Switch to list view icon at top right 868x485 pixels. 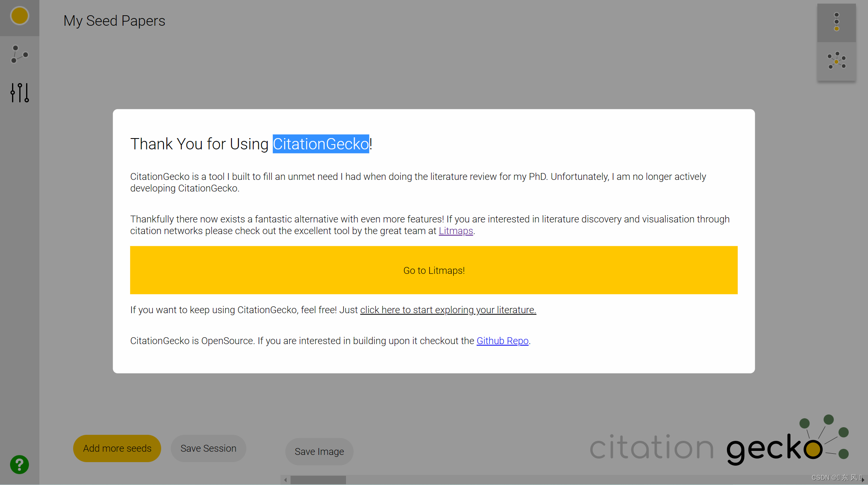tap(836, 22)
